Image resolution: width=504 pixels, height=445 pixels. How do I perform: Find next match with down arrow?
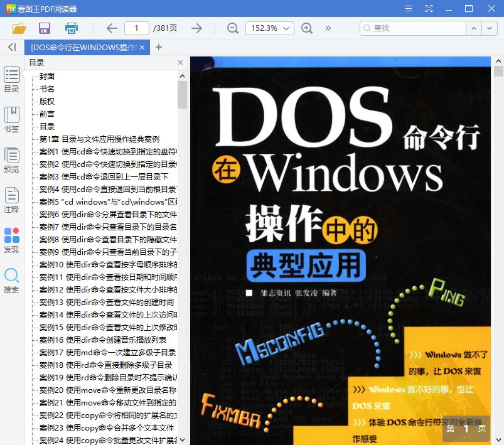(490, 28)
